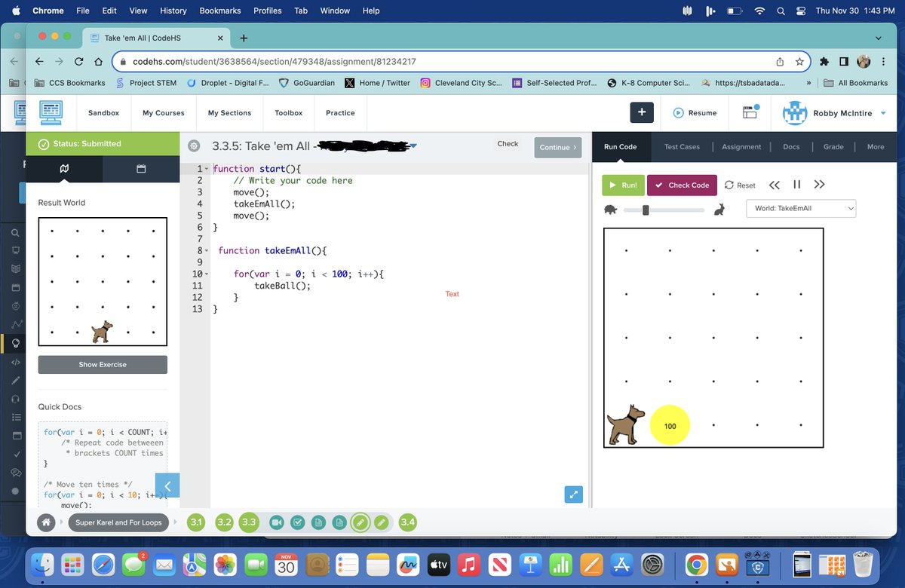Viewport: 905px width, 588px height.
Task: Click the Check Code button
Action: point(683,185)
